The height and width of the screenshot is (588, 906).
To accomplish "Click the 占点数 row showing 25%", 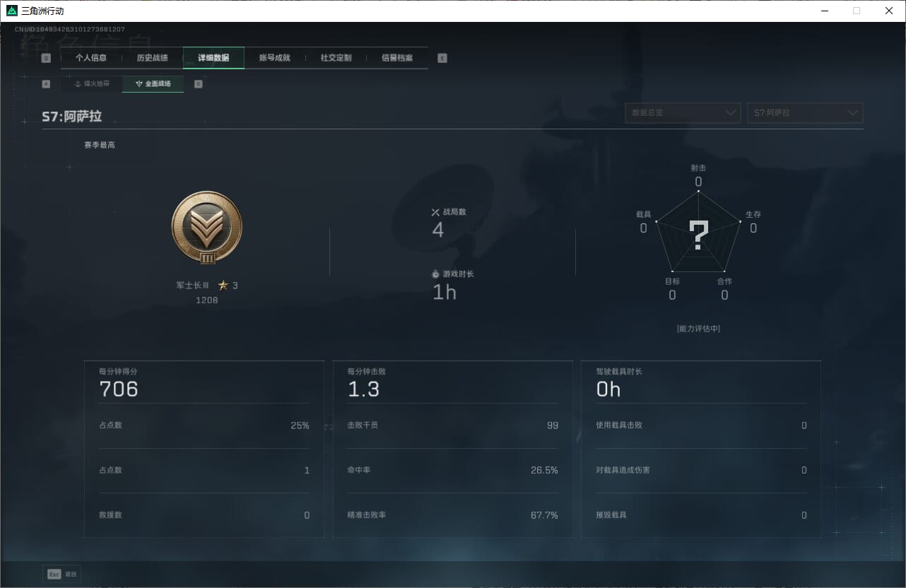I will [204, 425].
